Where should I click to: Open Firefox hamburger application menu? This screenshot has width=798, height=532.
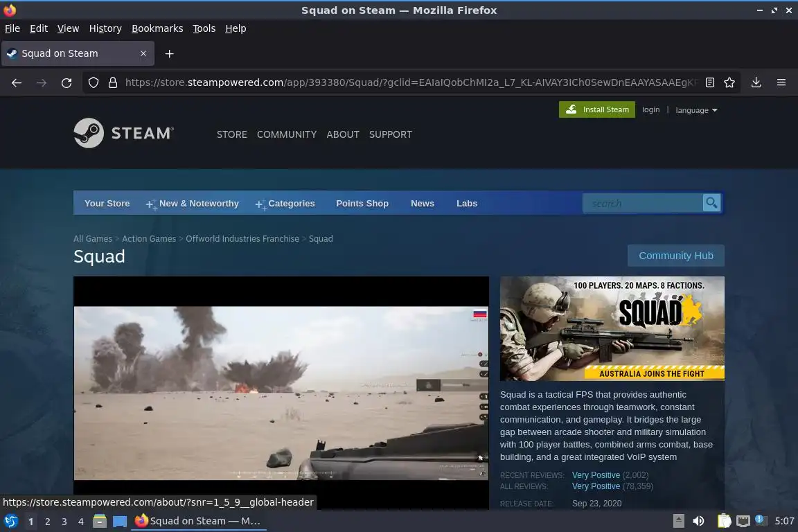pos(781,82)
